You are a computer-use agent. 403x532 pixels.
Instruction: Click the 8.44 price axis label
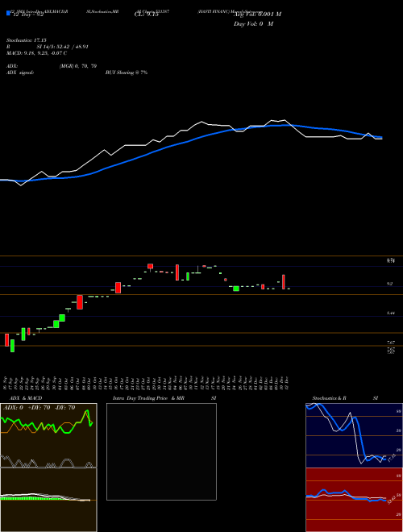pos(390,314)
